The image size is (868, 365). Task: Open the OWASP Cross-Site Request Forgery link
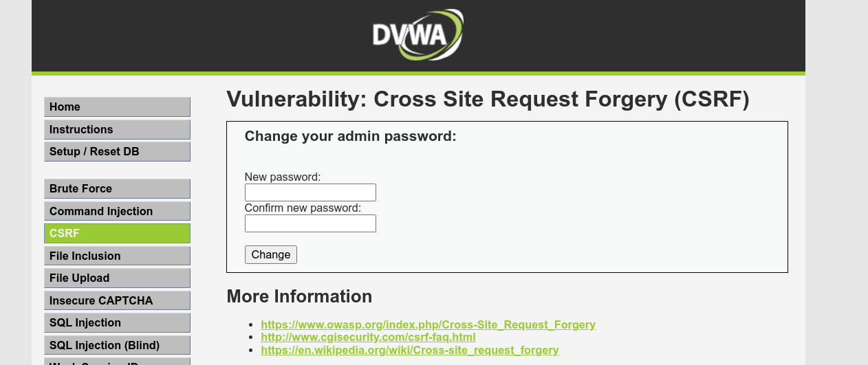coord(428,324)
